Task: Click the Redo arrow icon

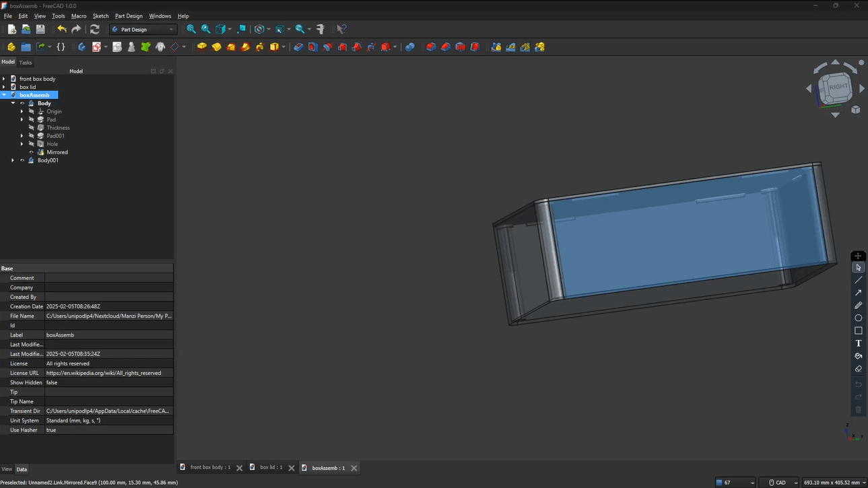Action: (76, 30)
